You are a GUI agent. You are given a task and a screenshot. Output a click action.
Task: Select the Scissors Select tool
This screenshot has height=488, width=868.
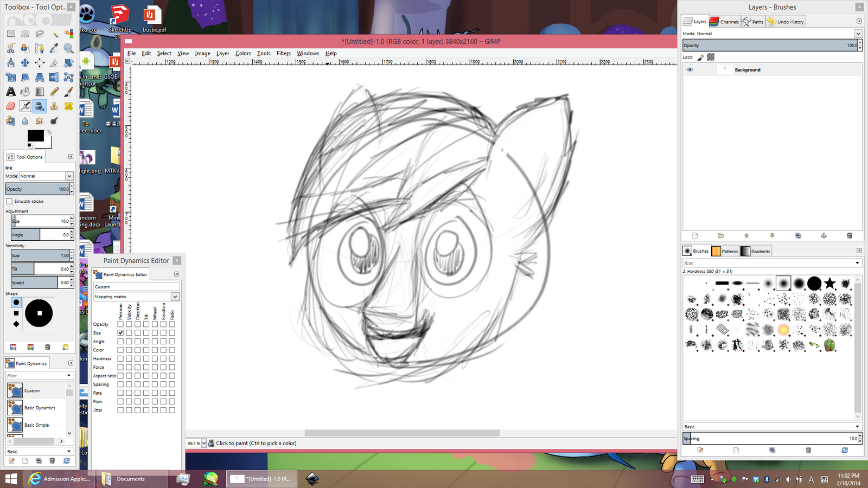[x=11, y=48]
